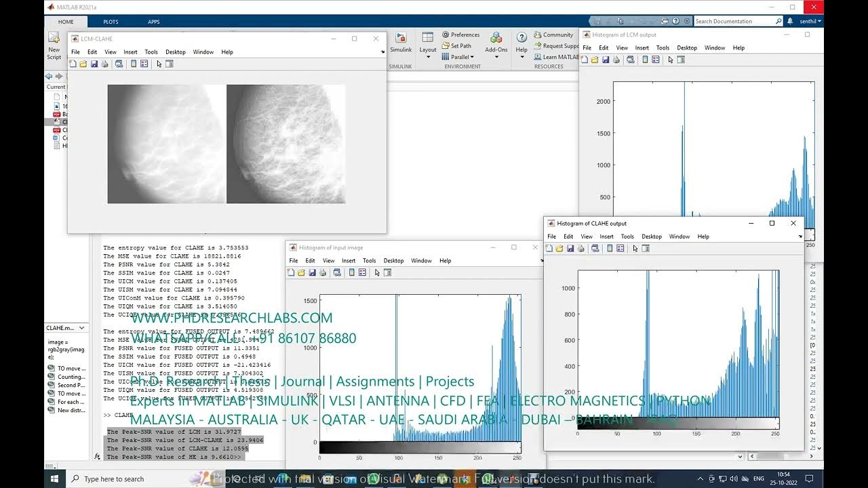The width and height of the screenshot is (868, 488).
Task: Save the Histogram of LCM output figure
Action: [605, 60]
